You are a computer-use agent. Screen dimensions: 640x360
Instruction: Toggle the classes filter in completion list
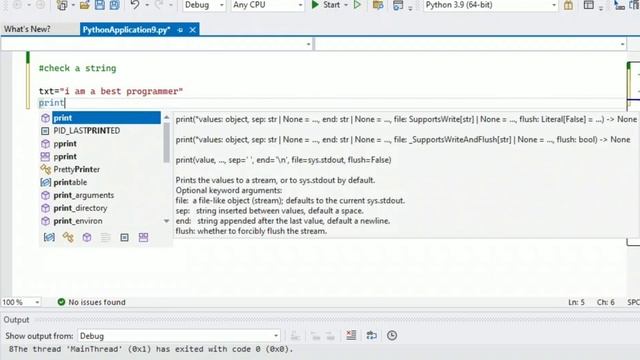(68, 237)
